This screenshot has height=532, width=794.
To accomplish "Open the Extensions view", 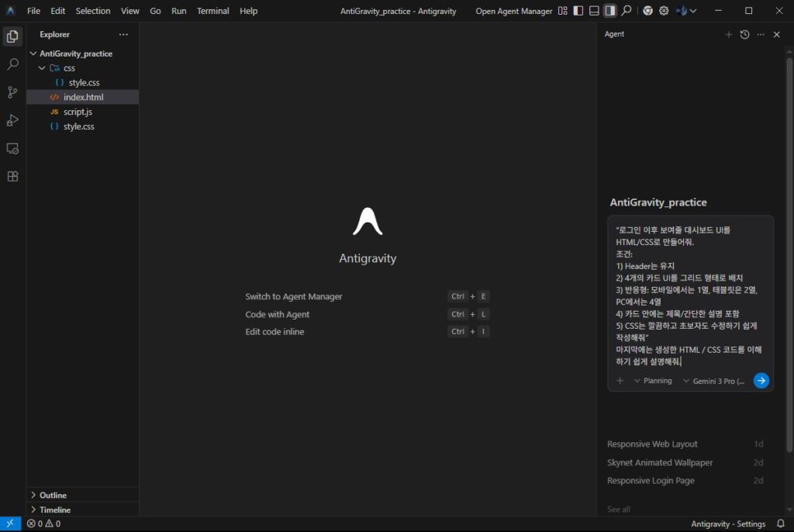I will click(12, 176).
